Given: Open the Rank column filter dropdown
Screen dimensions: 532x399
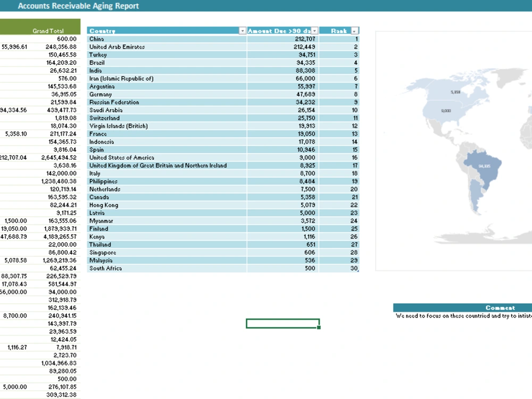Looking at the screenshot, I should tap(354, 31).
